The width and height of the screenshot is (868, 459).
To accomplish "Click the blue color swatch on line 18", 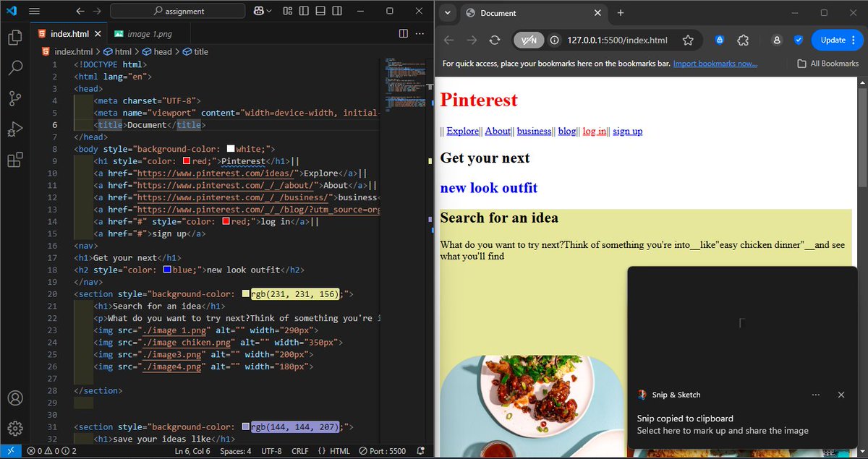I will [167, 270].
